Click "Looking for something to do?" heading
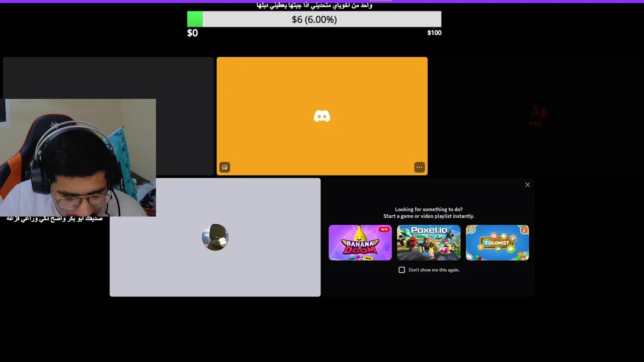This screenshot has width=644, height=362. 429,209
